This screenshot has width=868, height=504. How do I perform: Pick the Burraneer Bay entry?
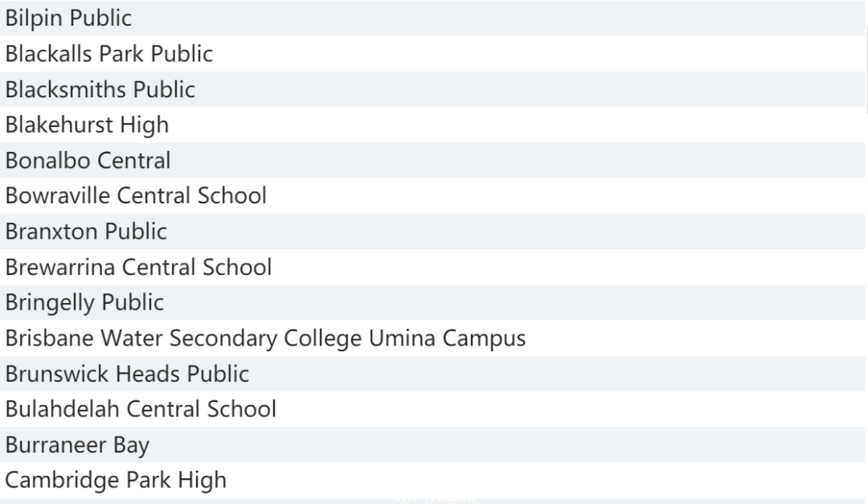[x=432, y=445]
